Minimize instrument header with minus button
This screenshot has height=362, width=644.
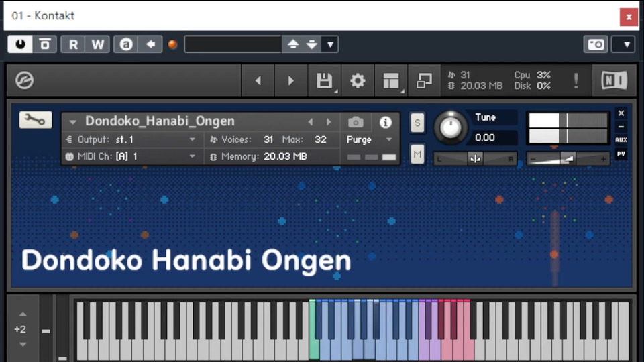[x=621, y=127]
